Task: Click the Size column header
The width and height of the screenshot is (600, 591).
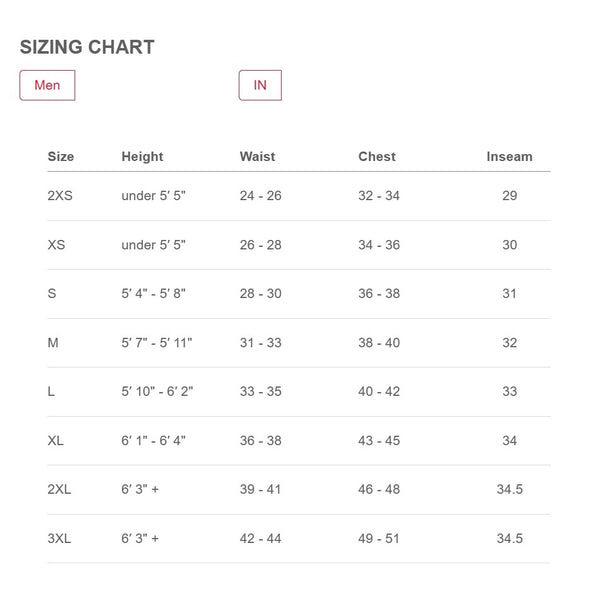Action: click(61, 156)
